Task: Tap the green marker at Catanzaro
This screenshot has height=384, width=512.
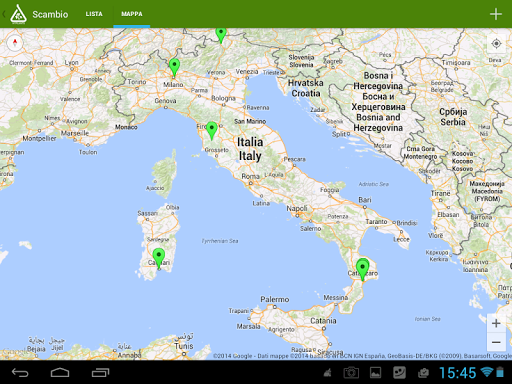Action: pyautogui.click(x=362, y=269)
